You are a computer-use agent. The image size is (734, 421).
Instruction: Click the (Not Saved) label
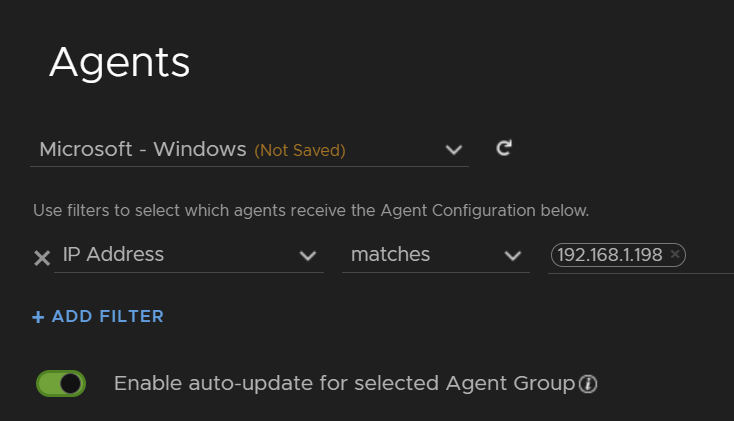click(300, 150)
